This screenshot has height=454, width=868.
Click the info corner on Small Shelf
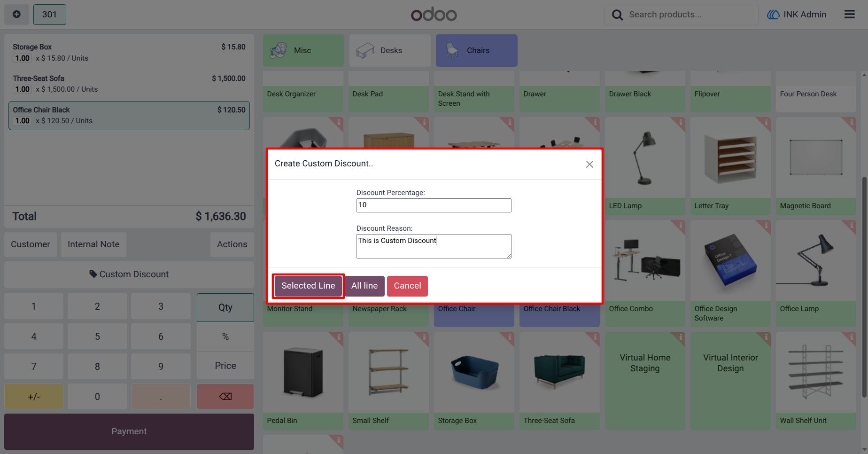click(x=424, y=337)
